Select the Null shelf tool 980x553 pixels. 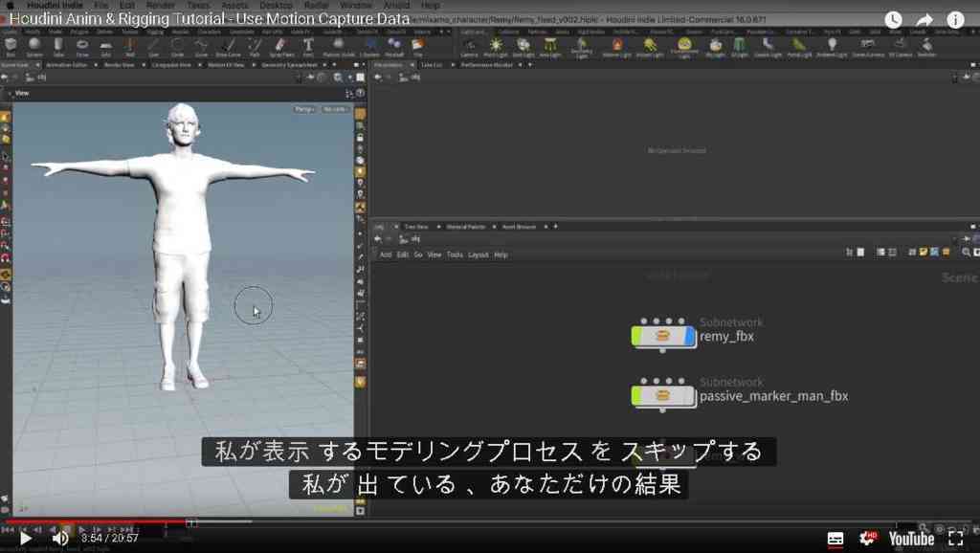tap(130, 46)
